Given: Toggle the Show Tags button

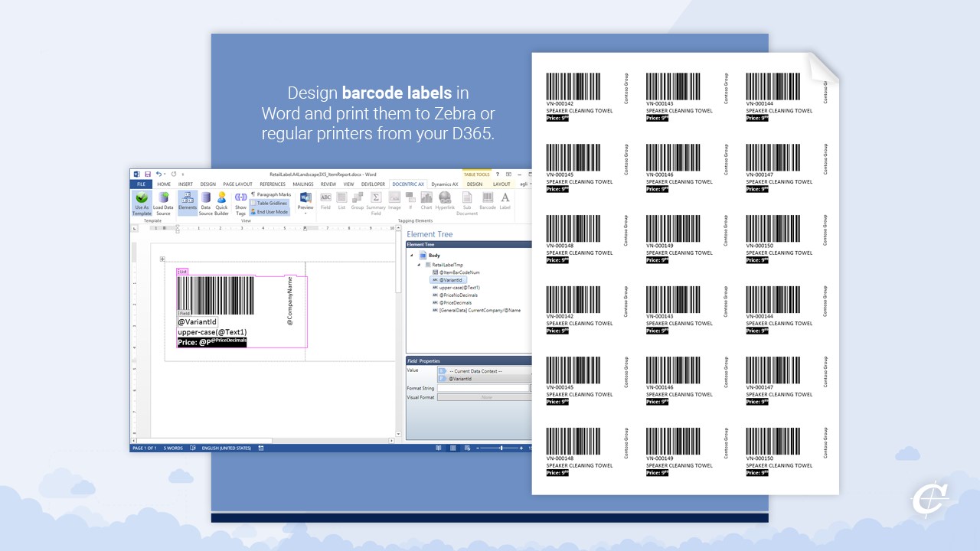Looking at the screenshot, I should tap(240, 204).
